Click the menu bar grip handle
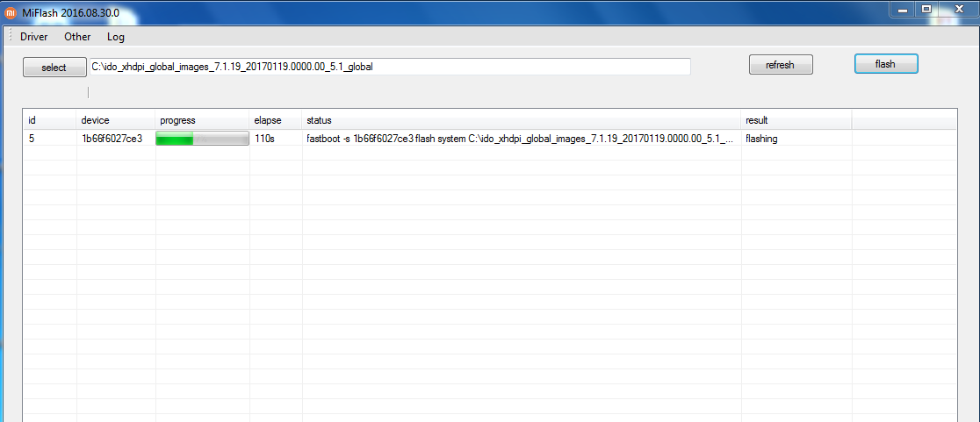 click(x=10, y=36)
